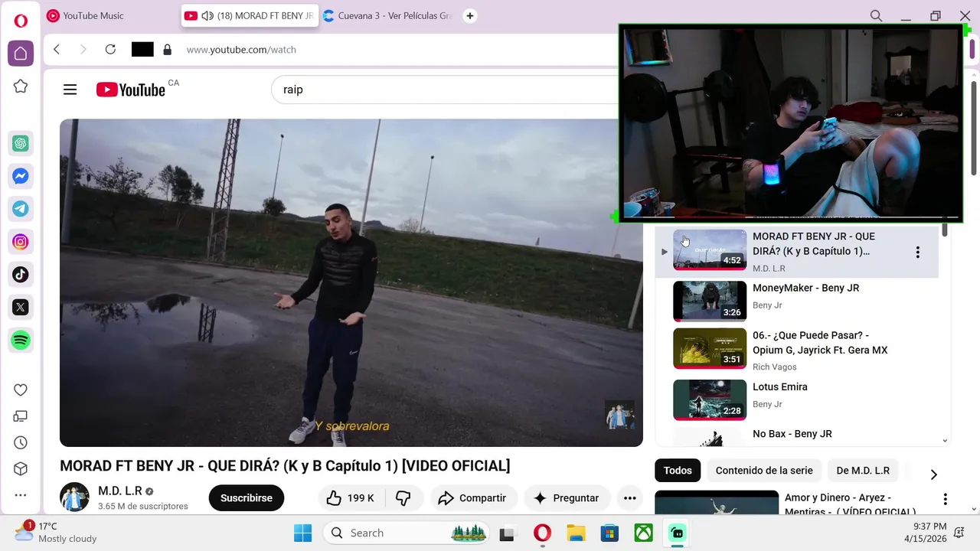
Task: Dislike the video with thumbs down
Action: 403,498
